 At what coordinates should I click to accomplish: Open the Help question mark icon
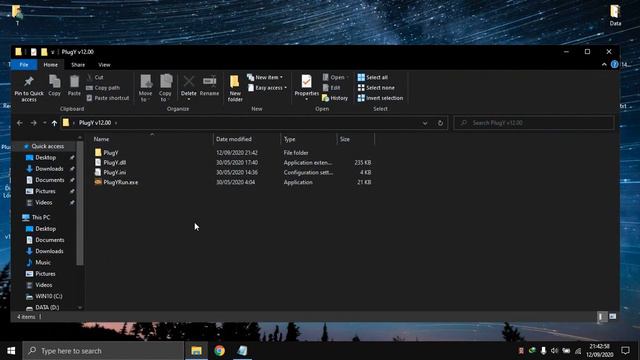614,64
